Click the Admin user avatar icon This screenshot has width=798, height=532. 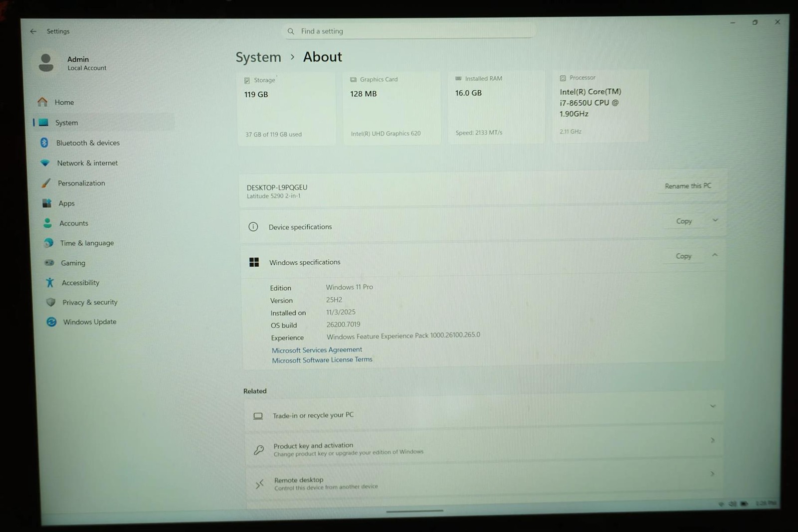click(46, 63)
